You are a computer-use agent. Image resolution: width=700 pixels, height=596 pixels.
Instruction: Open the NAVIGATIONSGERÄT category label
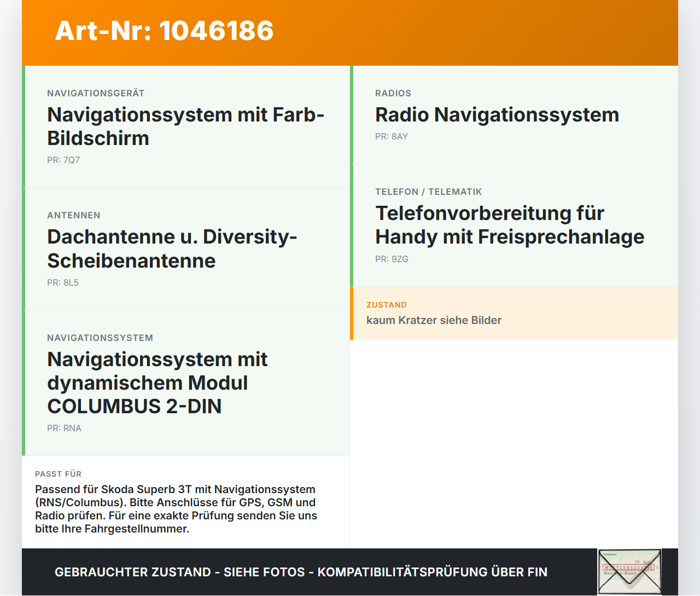(x=96, y=93)
